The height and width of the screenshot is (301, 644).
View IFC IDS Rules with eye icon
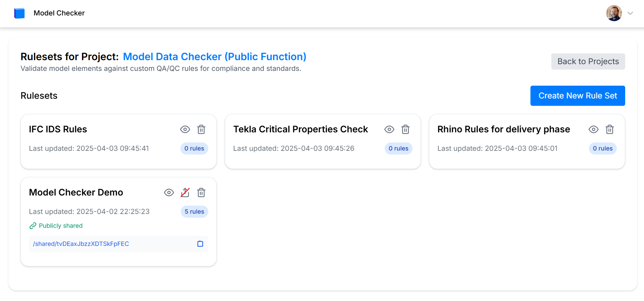click(185, 129)
